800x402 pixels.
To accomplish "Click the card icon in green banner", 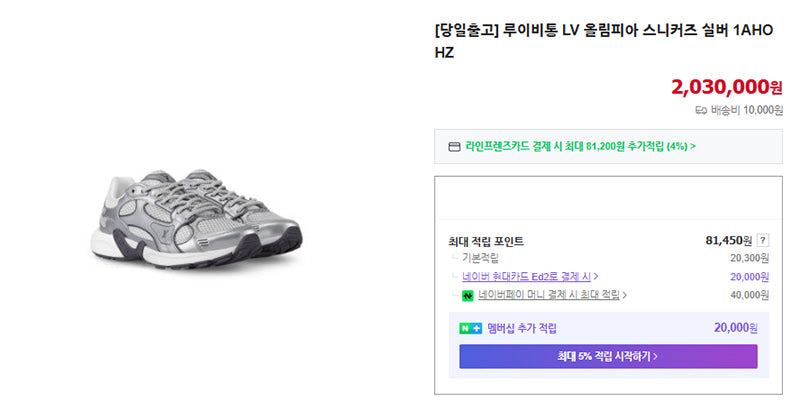I will (454, 147).
